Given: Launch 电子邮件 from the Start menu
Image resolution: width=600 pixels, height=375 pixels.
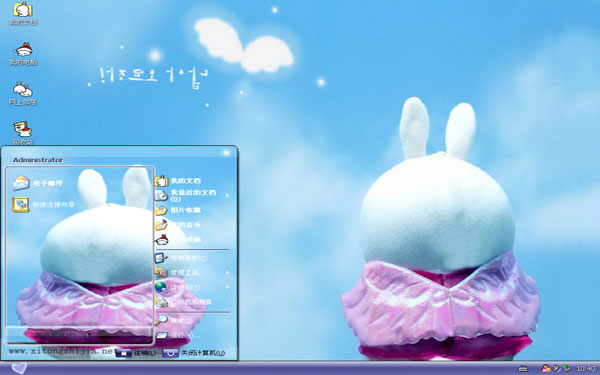Looking at the screenshot, I should click(38, 183).
